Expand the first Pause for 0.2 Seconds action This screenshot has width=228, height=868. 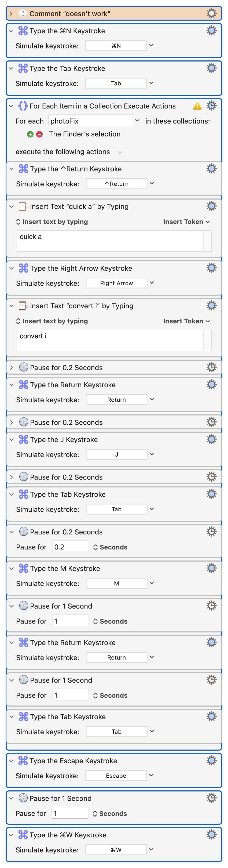click(x=12, y=367)
